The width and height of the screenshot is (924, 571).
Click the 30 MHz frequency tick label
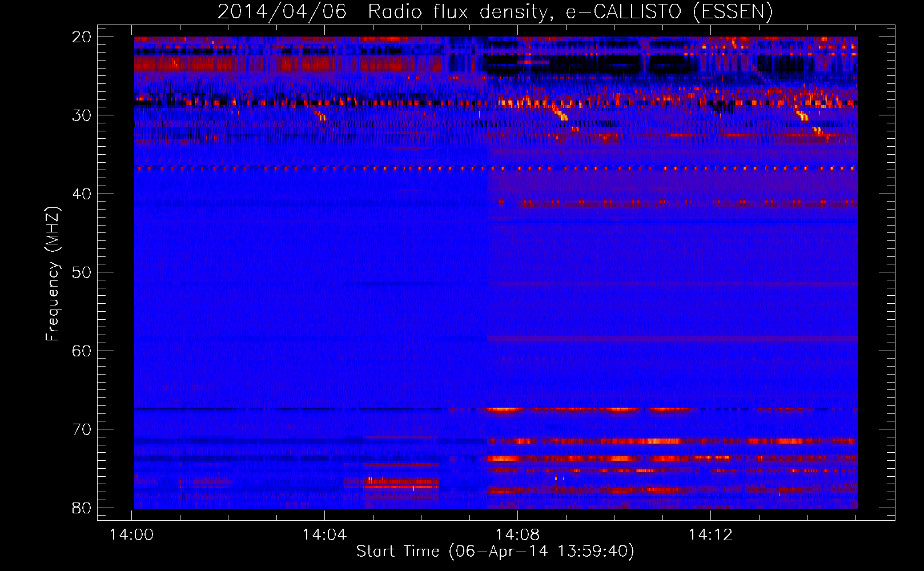click(x=82, y=115)
